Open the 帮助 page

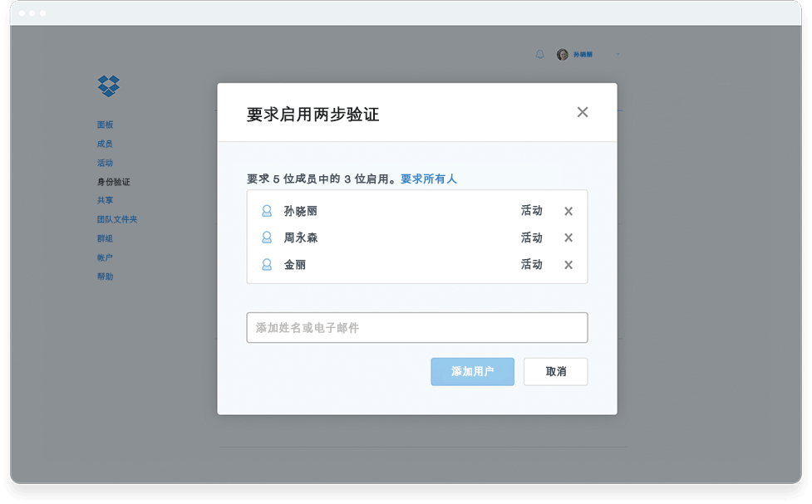106,276
